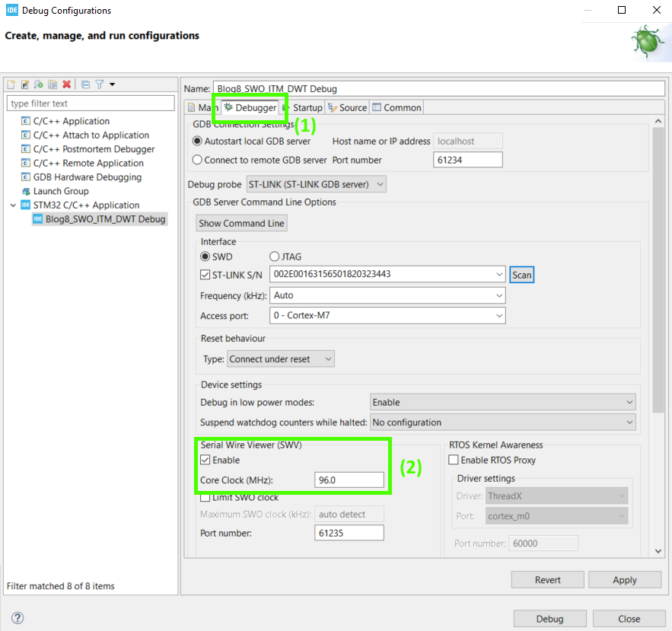Click the Scan button
Image resolution: width=672 pixels, height=631 pixels.
tap(521, 275)
